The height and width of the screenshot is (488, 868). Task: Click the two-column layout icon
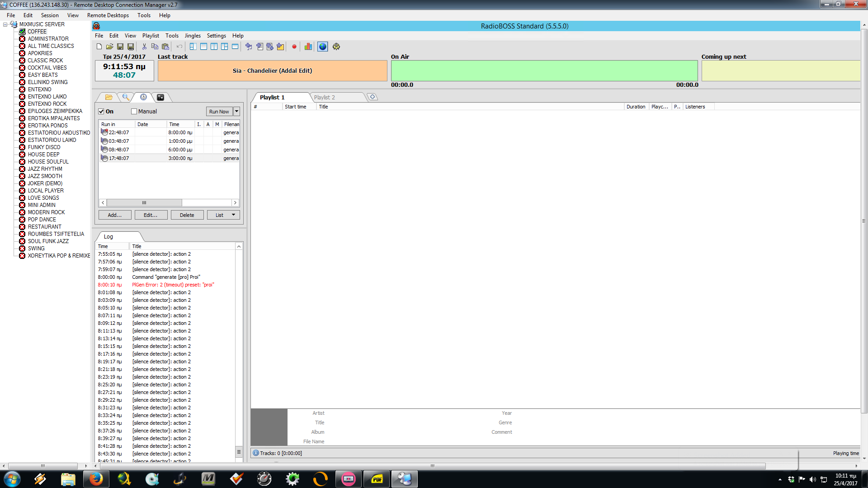pyautogui.click(x=214, y=47)
